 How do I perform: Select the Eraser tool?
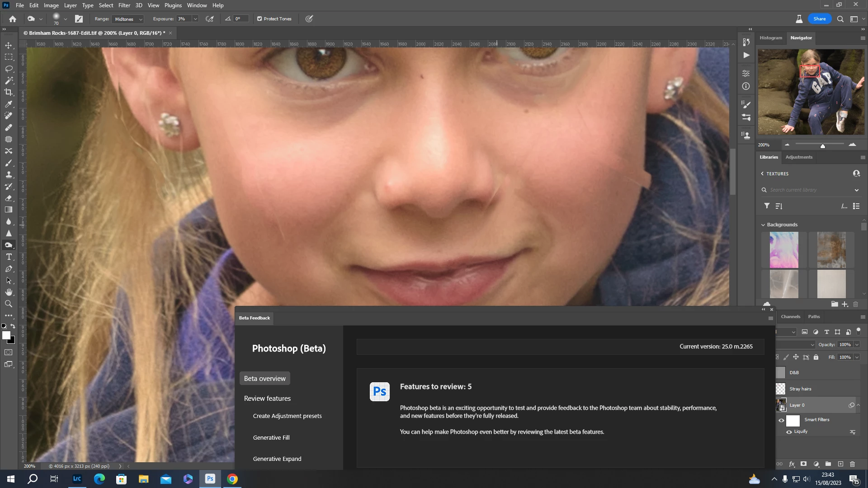(9, 198)
